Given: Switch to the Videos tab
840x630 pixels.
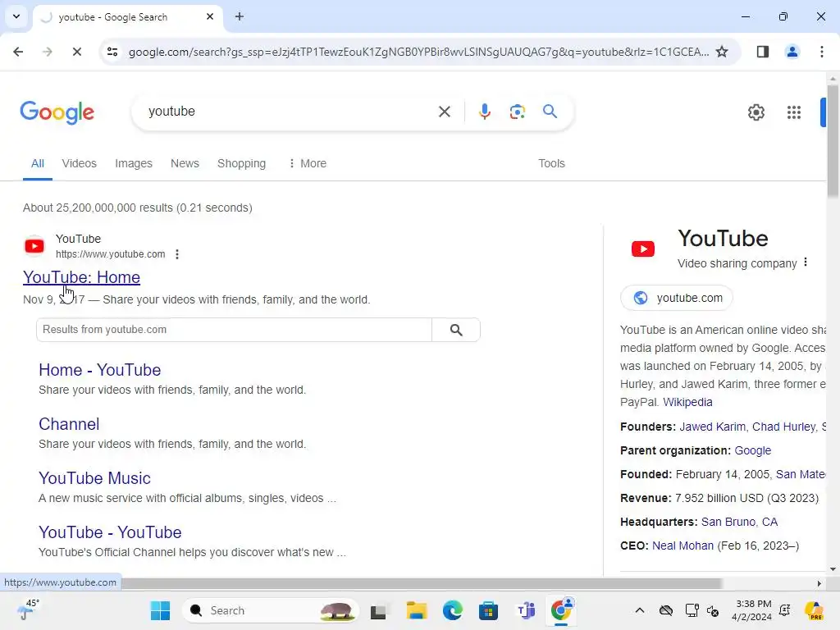Looking at the screenshot, I should coord(80,163).
